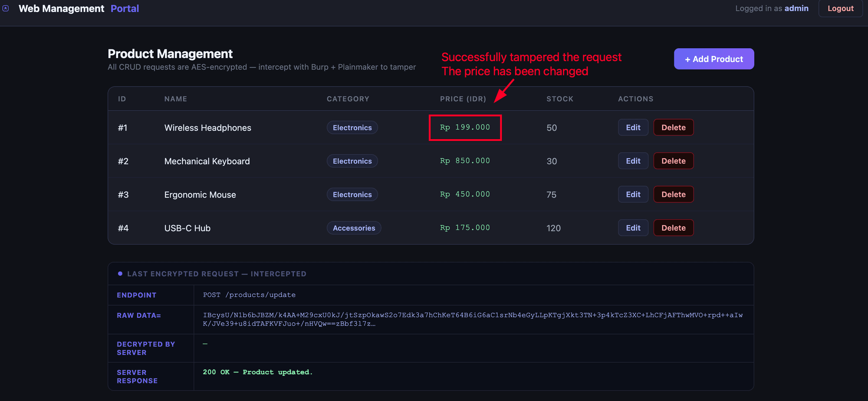This screenshot has height=401, width=868.
Task: Click the admin username in header
Action: pos(796,9)
